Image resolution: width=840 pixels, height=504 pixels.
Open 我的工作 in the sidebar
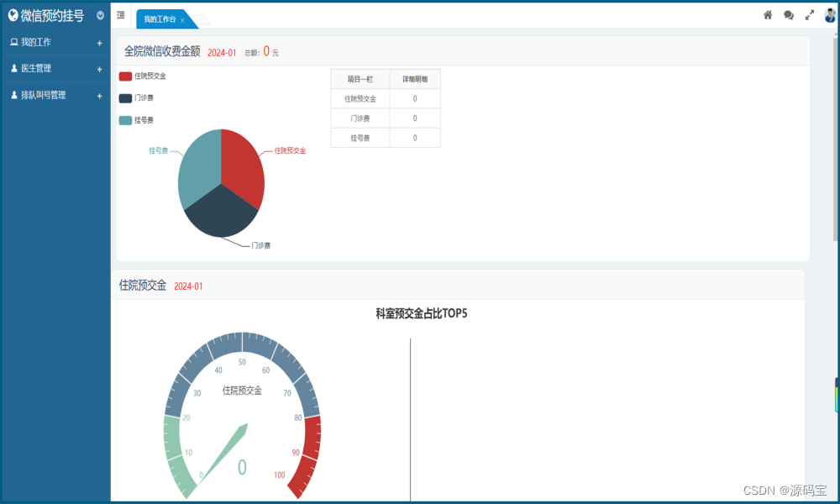[36, 42]
